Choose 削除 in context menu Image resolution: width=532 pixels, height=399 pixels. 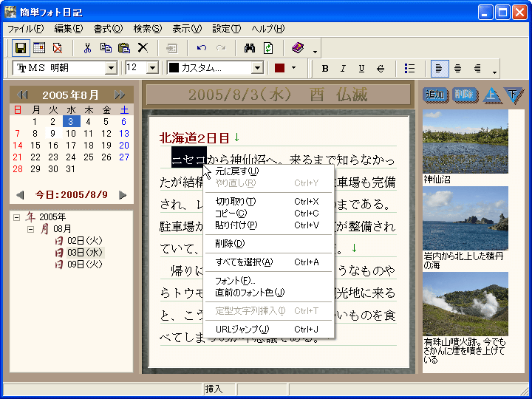(268, 244)
